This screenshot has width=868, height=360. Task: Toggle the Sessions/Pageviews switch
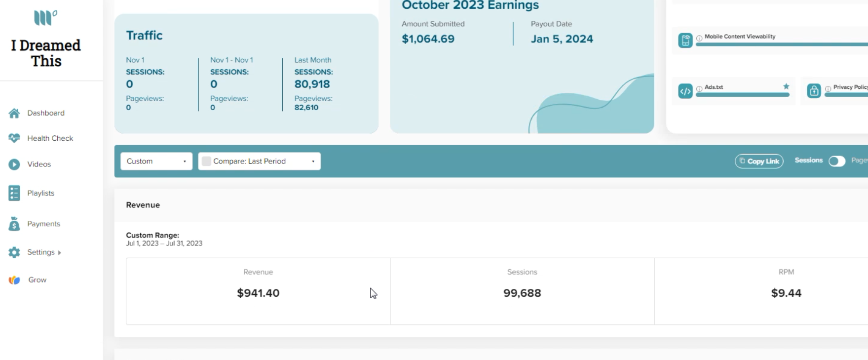tap(837, 161)
